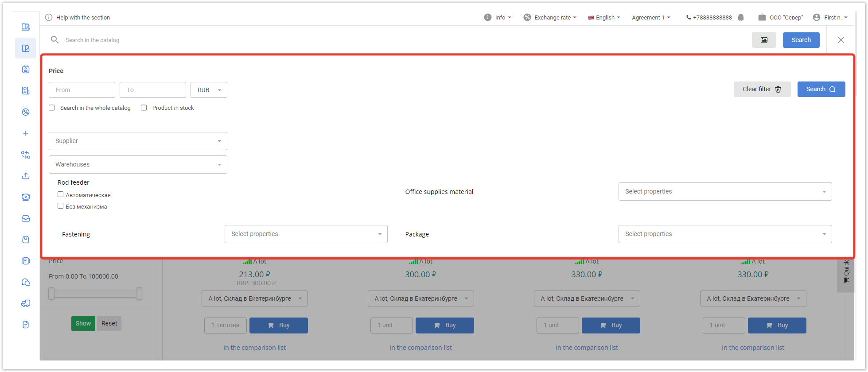Click the highlighted catalog icon in the sidebar
Viewport: 868px width, 372px height.
pyautogui.click(x=26, y=48)
